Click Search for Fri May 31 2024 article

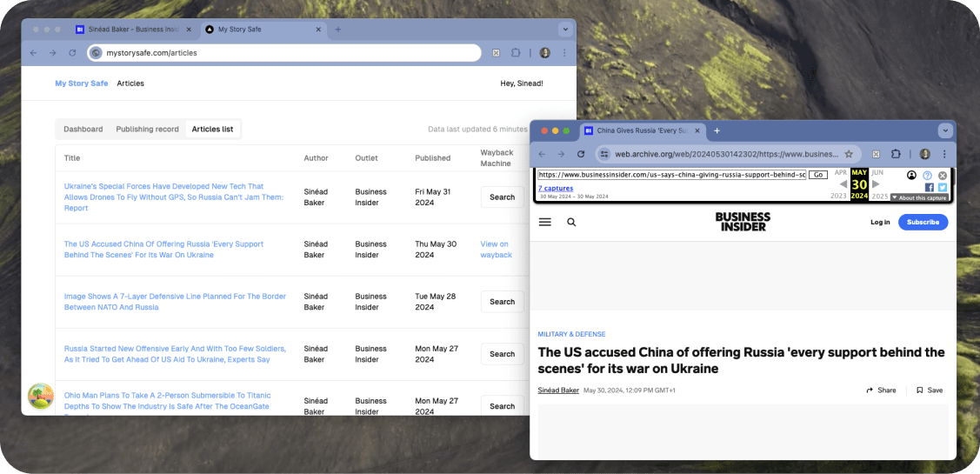click(x=502, y=197)
